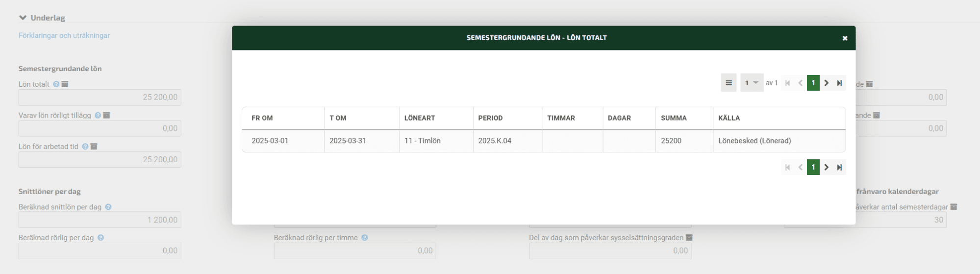The width and height of the screenshot is (980, 274).
Task: Click the Lön totalt input field
Action: 100,98
